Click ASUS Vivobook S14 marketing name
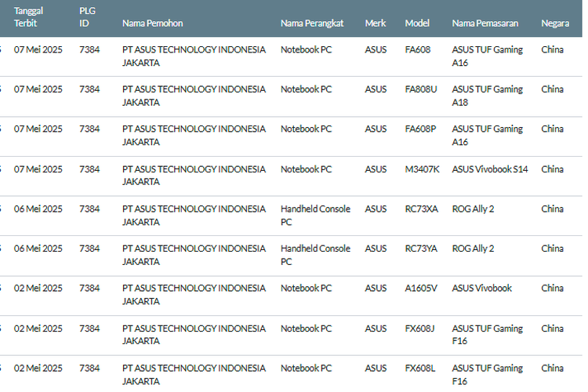The image size is (588, 392). pos(490,169)
